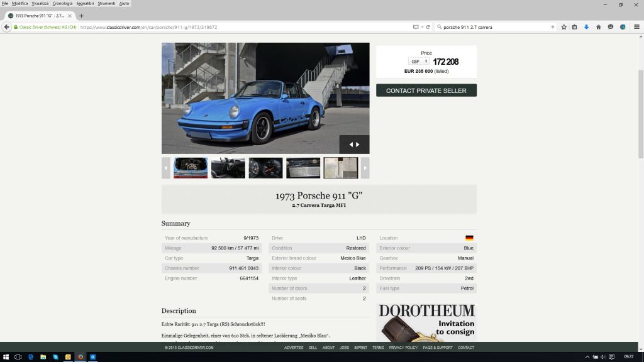This screenshot has width=644, height=362.
Task: Click the Dorotheum invitation to consign ad
Action: coord(426,322)
